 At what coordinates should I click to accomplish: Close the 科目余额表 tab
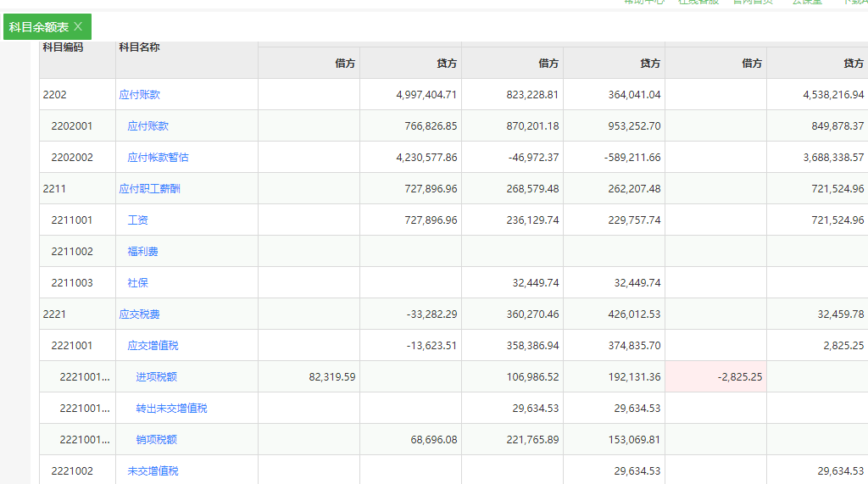click(78, 27)
